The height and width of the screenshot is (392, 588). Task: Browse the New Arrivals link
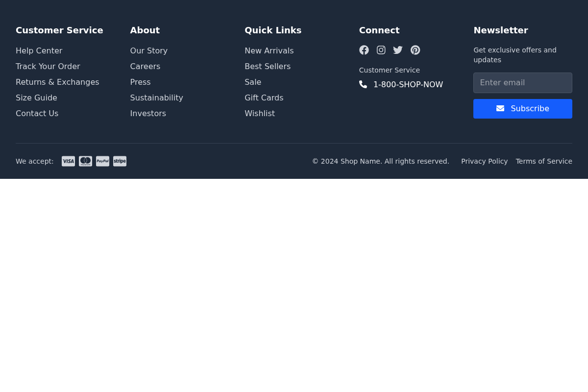tap(269, 51)
